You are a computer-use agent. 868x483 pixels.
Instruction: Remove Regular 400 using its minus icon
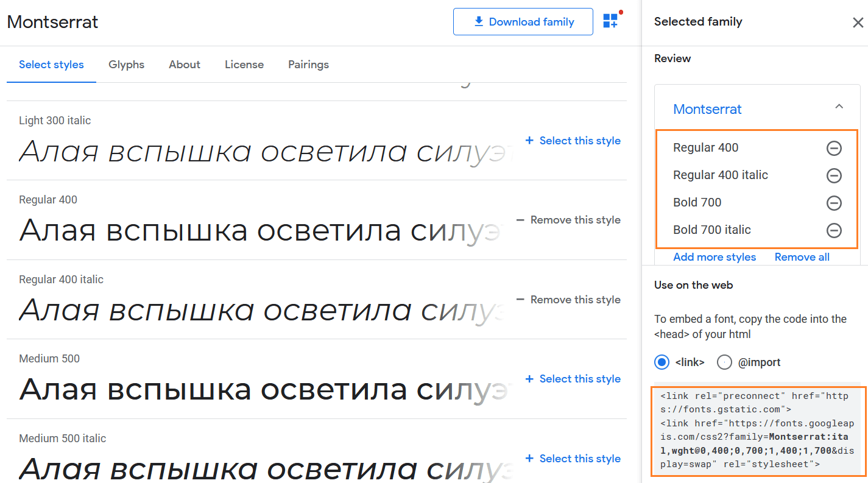pyautogui.click(x=833, y=148)
